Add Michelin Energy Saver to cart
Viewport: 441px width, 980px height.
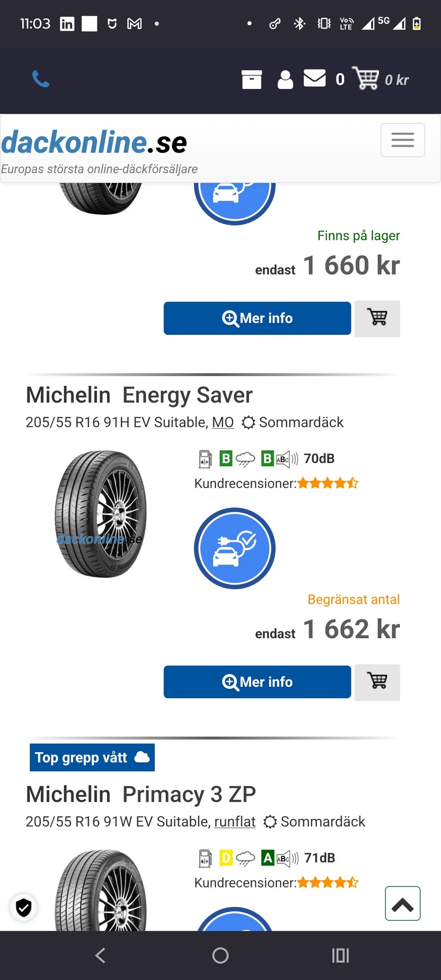pos(377,682)
